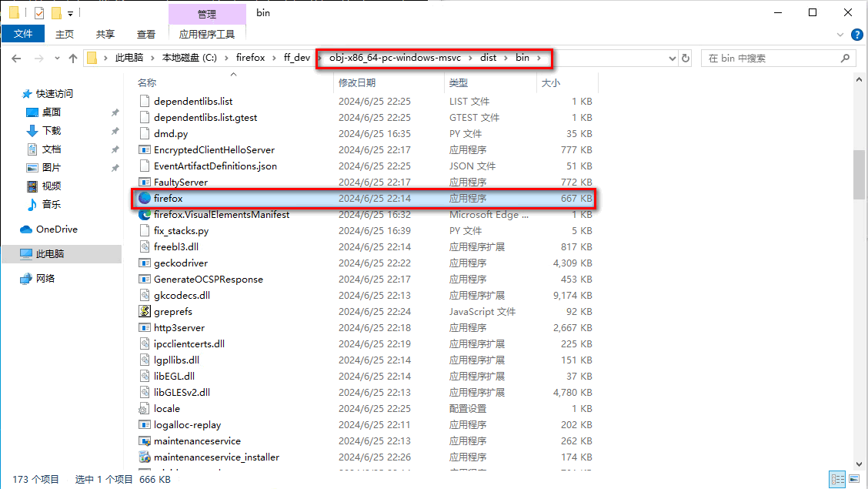Expand the chevron after 本地磁盘 (C:)
Viewport: 868px width, 489px height.
tap(226, 58)
